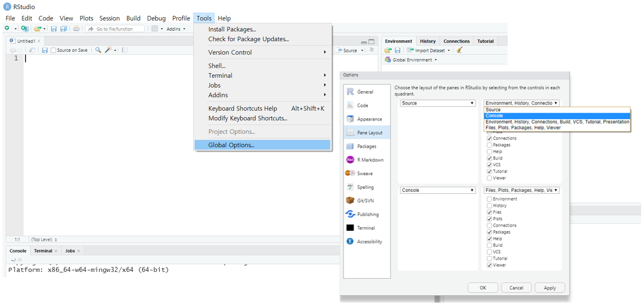Toggle the Source on Save checkbox
The height and width of the screenshot is (306, 644).
pos(54,50)
